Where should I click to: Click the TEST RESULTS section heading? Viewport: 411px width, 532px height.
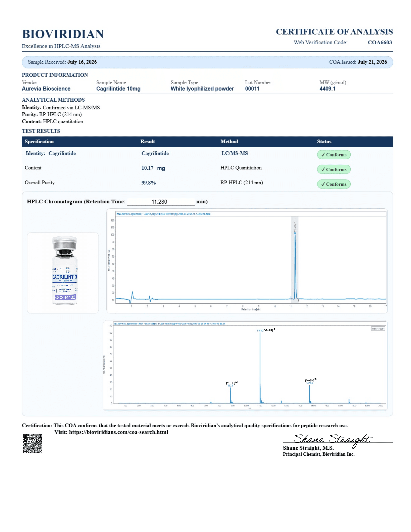(41, 131)
